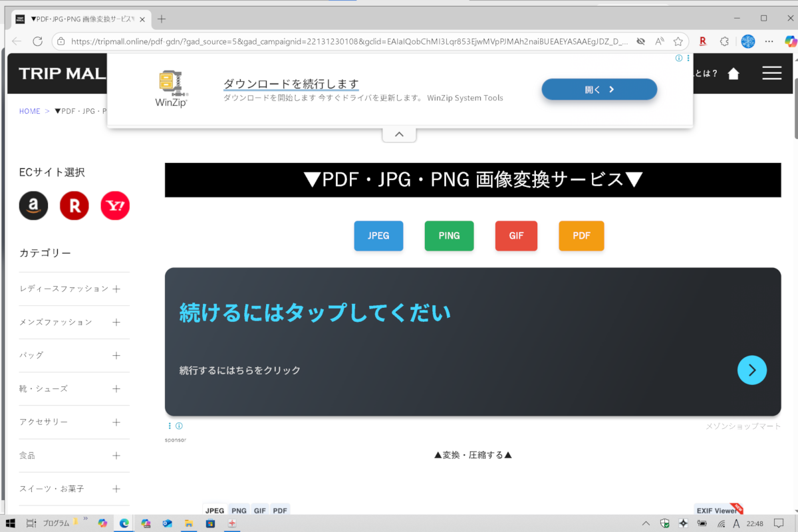
Task: Click the address bar URL field
Action: click(x=349, y=41)
